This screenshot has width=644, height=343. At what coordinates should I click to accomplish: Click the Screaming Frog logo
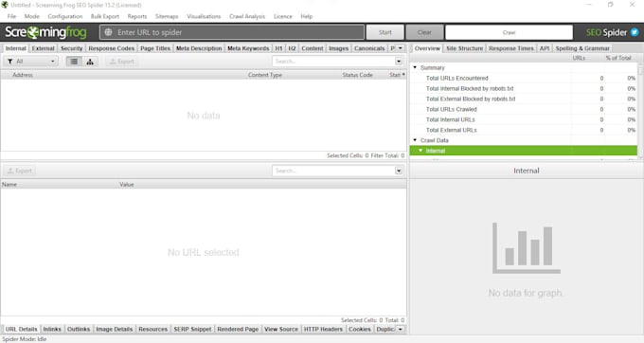pyautogui.click(x=45, y=32)
